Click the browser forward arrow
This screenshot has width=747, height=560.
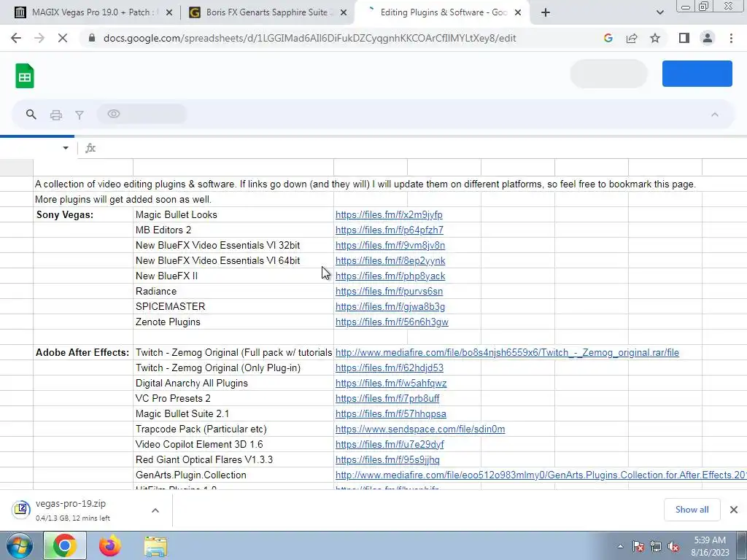tap(39, 38)
